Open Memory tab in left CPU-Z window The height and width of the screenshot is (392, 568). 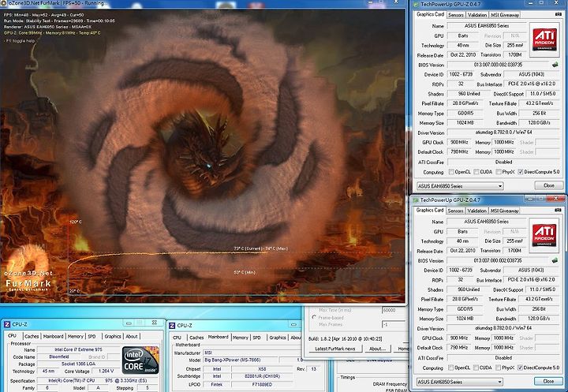tap(76, 336)
